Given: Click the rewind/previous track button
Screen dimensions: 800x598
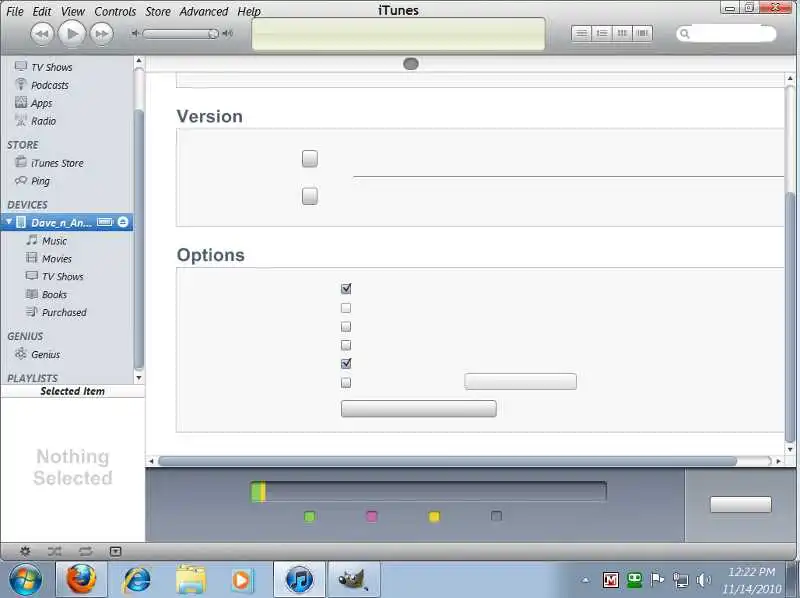Looking at the screenshot, I should point(41,34).
